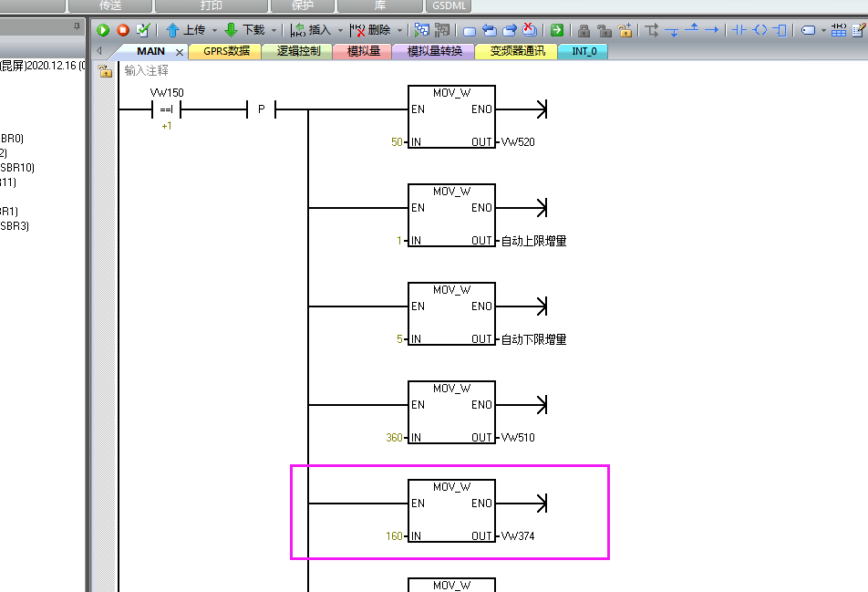The width and height of the screenshot is (868, 592).
Task: Open the 变频器通讯 tab
Action: 517,51
